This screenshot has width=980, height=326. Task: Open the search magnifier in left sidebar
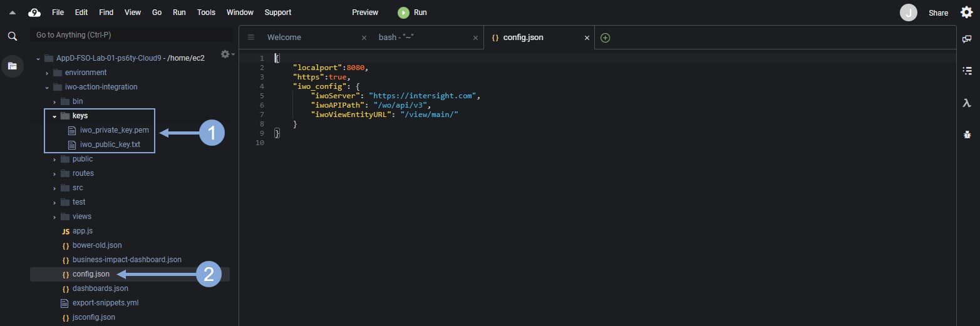tap(12, 36)
